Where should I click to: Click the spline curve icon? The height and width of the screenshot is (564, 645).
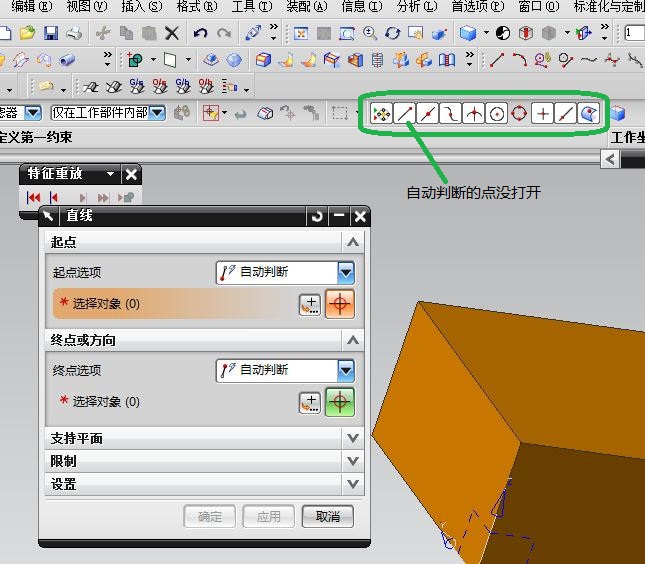coord(589,60)
